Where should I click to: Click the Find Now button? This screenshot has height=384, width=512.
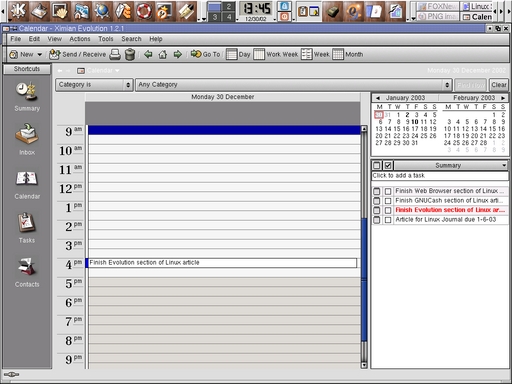pyautogui.click(x=470, y=85)
